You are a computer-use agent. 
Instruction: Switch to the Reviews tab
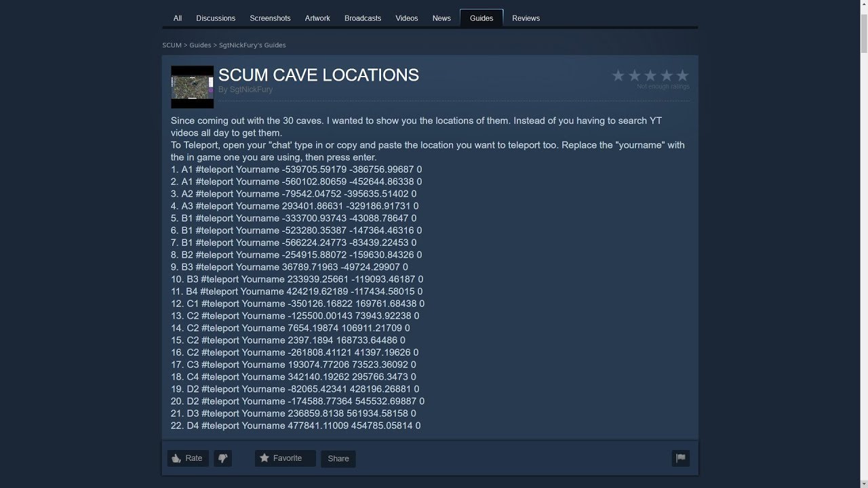pos(526,18)
